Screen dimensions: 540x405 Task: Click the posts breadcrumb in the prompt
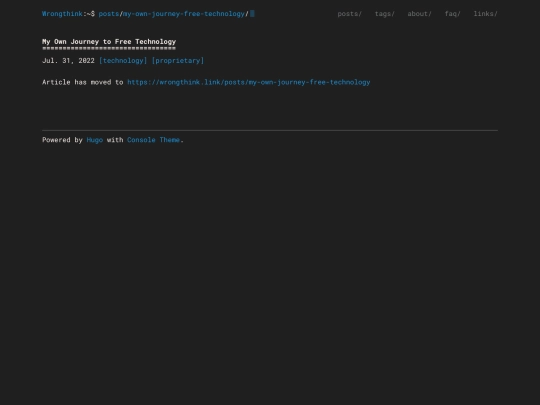tap(109, 14)
